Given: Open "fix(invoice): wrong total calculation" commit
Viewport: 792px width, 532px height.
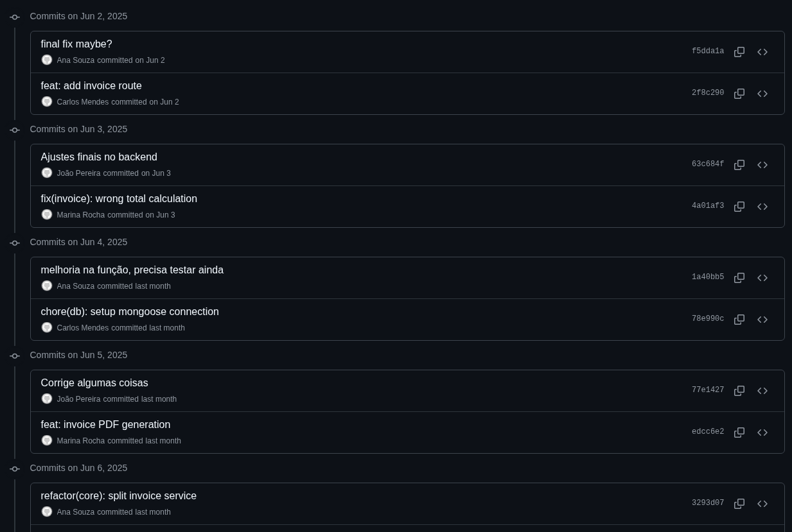Looking at the screenshot, I should click(x=119, y=199).
